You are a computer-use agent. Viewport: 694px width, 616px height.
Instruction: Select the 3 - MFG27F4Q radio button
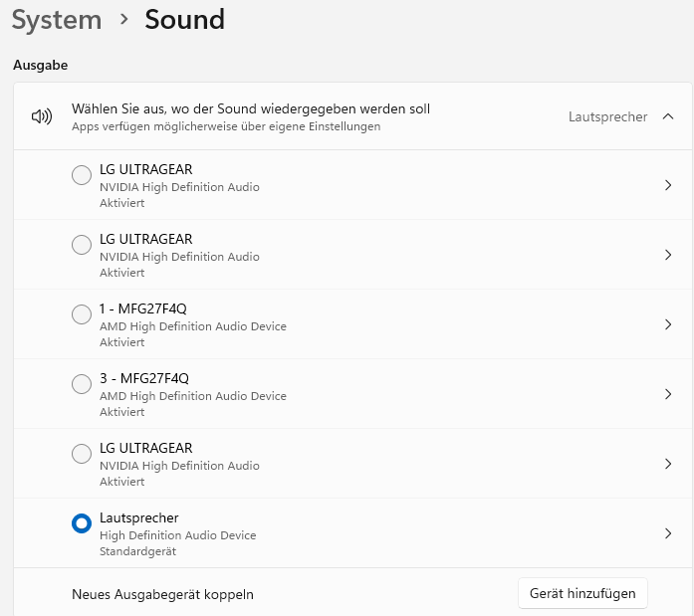82,384
